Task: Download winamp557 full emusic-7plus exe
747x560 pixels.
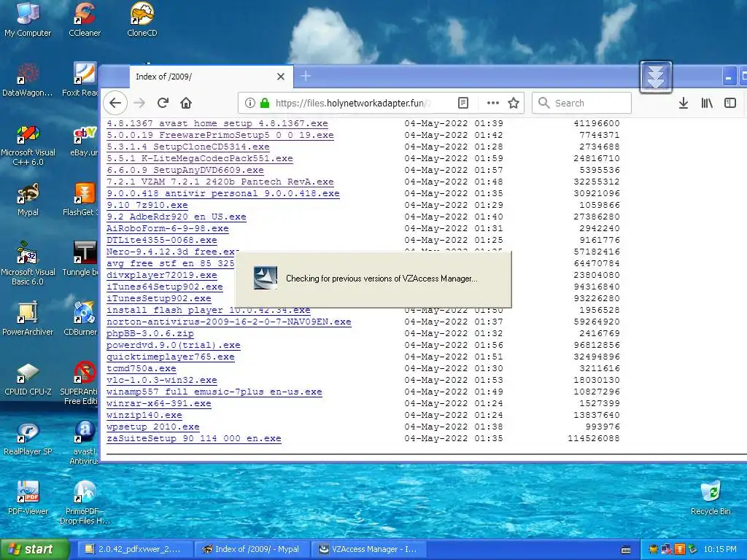Action: tap(214, 392)
